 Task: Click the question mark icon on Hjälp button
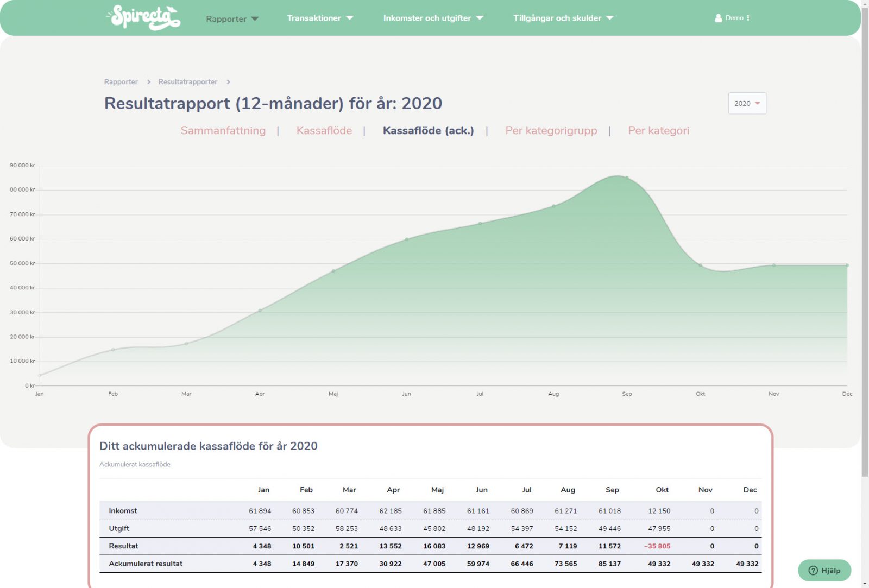click(x=813, y=571)
